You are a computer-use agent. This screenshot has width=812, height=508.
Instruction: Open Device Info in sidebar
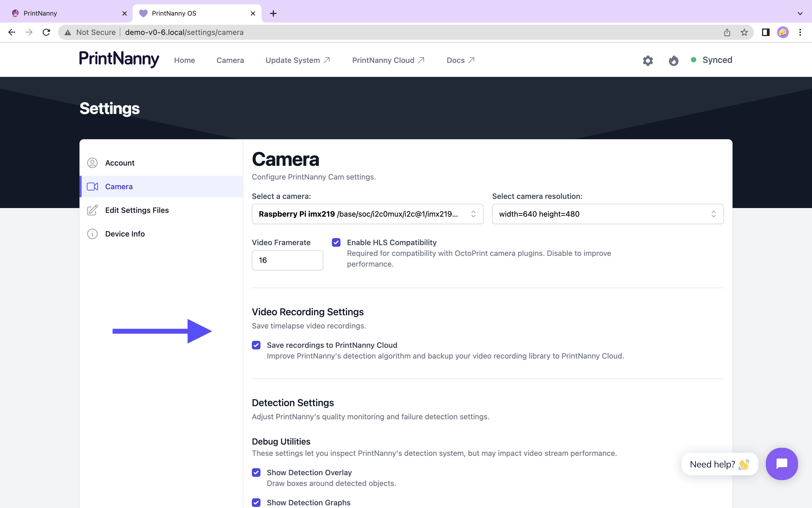pyautogui.click(x=161, y=234)
